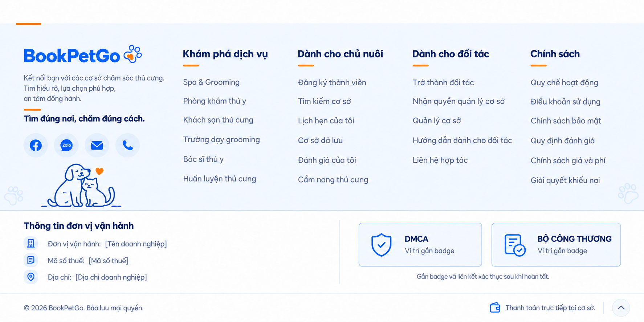Open Chính sách bảo mật link

pos(566,121)
